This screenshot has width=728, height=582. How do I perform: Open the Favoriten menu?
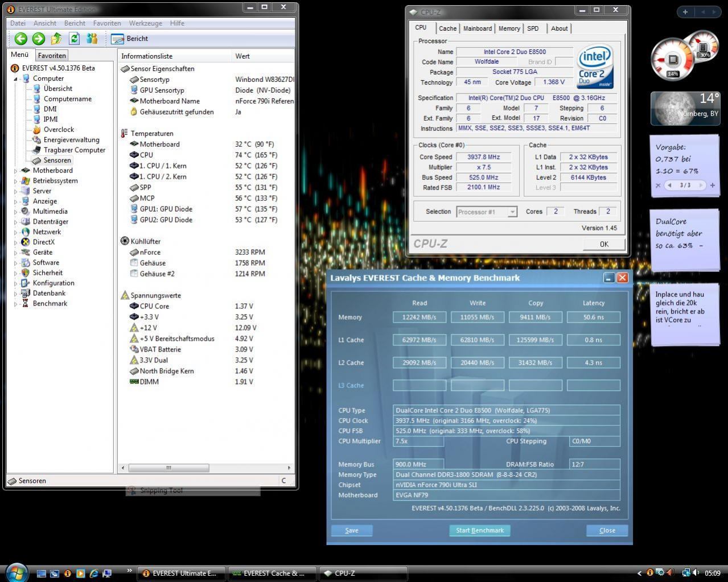(x=107, y=23)
